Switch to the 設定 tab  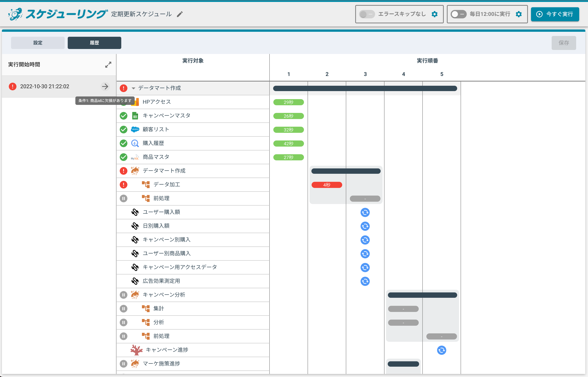(37, 43)
